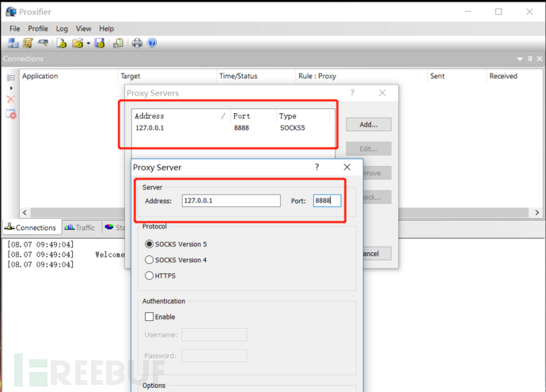The height and width of the screenshot is (392, 546).
Task: Click Proxifier app icon in title bar
Action: point(11,12)
